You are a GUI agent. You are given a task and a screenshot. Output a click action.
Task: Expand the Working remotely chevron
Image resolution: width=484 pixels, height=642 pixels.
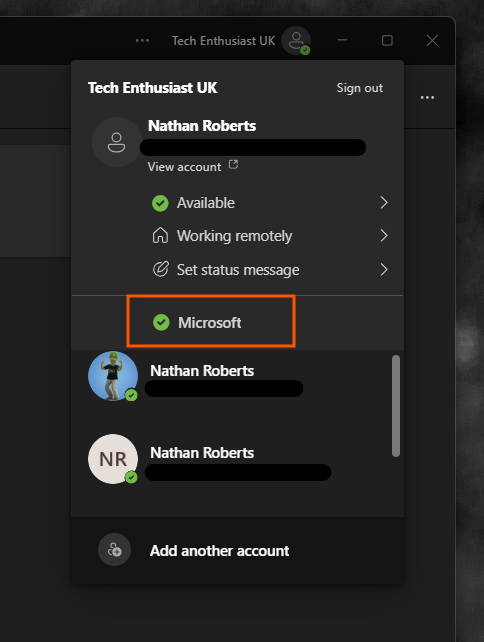pyautogui.click(x=384, y=235)
